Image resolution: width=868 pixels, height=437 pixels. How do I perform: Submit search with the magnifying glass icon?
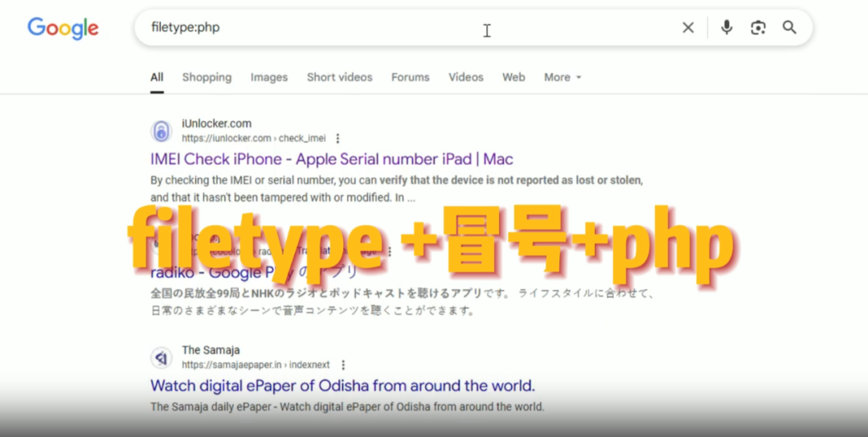click(789, 27)
